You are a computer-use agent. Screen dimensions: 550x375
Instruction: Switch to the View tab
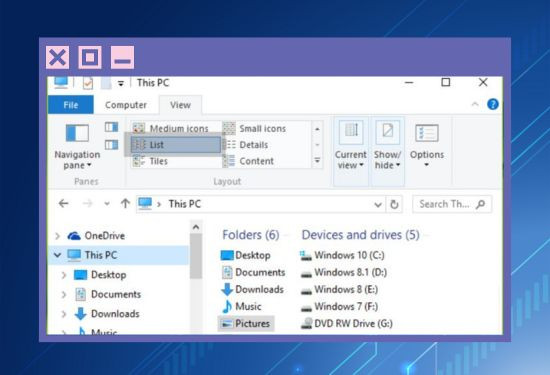[180, 105]
